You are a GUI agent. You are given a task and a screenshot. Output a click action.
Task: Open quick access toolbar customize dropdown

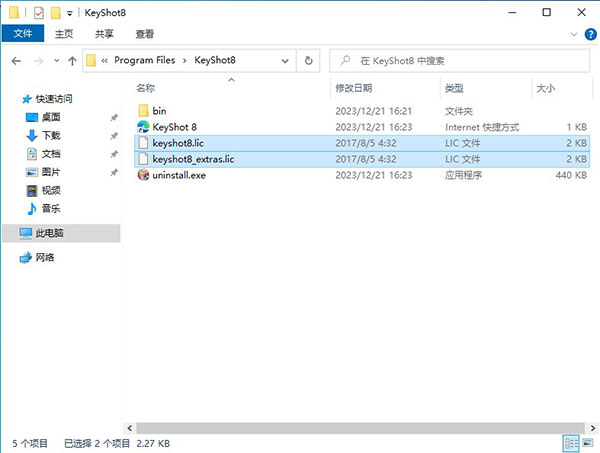tap(70, 14)
